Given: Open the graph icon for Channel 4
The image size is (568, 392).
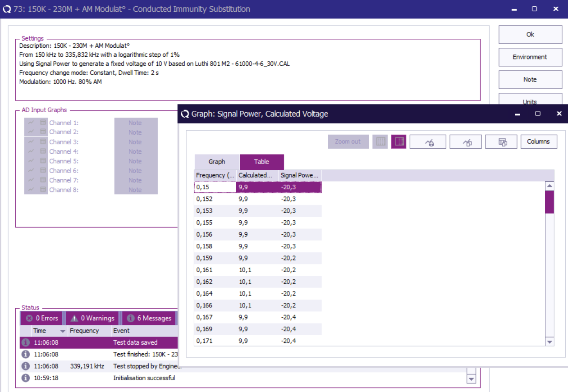Looking at the screenshot, I should (x=31, y=151).
